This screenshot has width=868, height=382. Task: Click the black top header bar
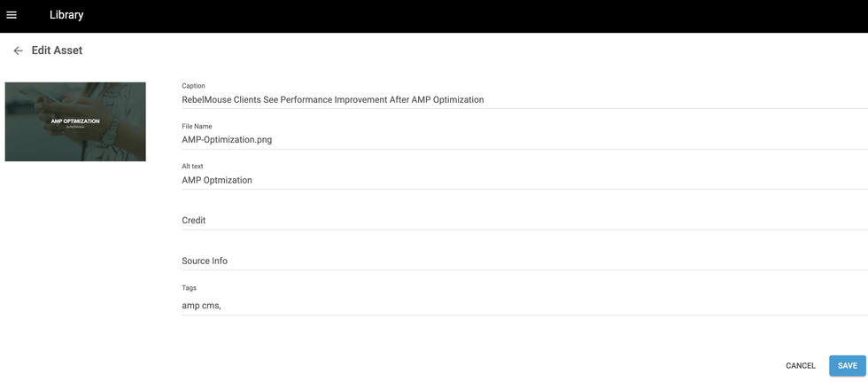(x=443, y=15)
